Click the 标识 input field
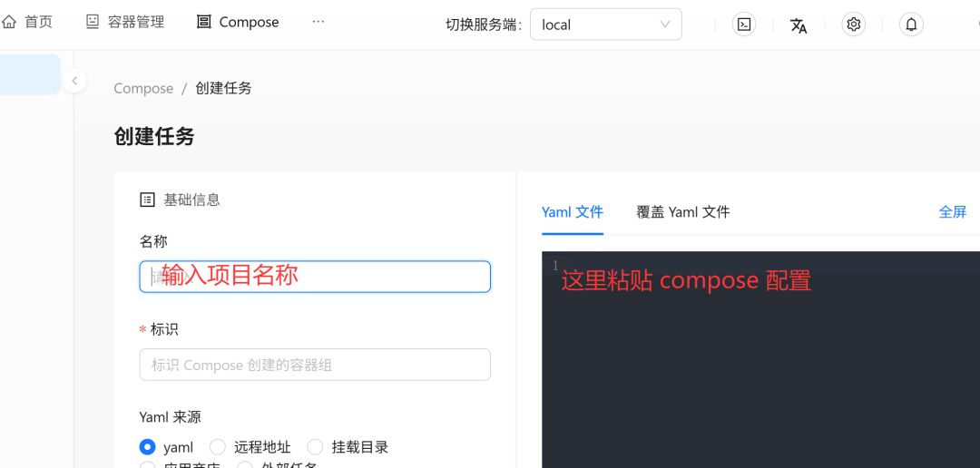The width and height of the screenshot is (980, 468). 314,365
